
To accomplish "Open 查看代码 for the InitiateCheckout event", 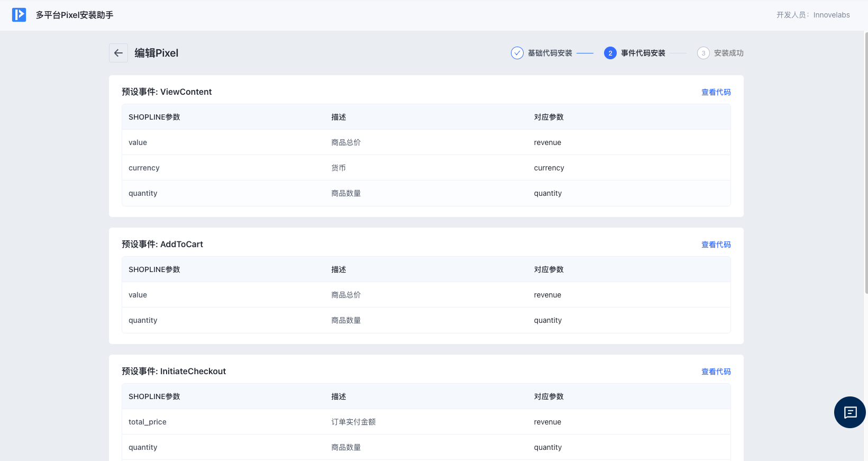I will pos(716,372).
